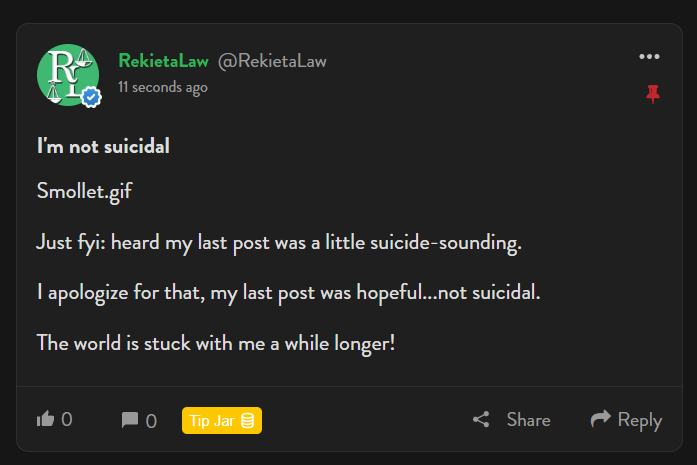Click the curved reply arrow icon
The image size is (697, 465).
pyautogui.click(x=601, y=418)
